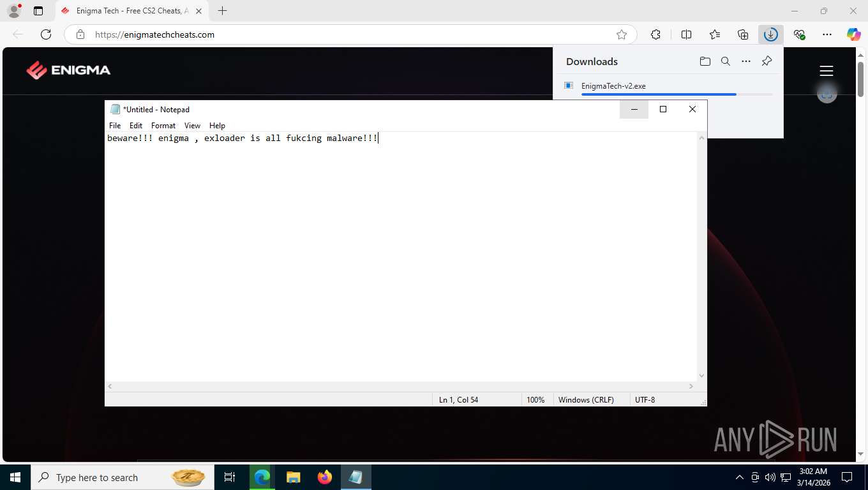Viewport: 868px width, 490px height.
Task: Click the Ln 1, Col 54 status entry
Action: 458,400
